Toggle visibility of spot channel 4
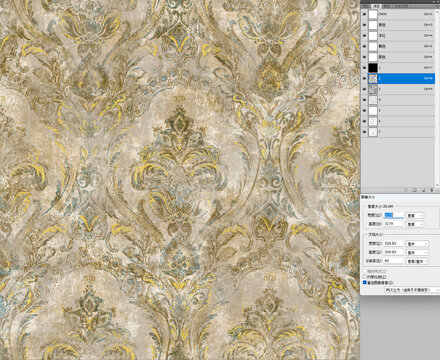The image size is (440, 360). point(364,100)
